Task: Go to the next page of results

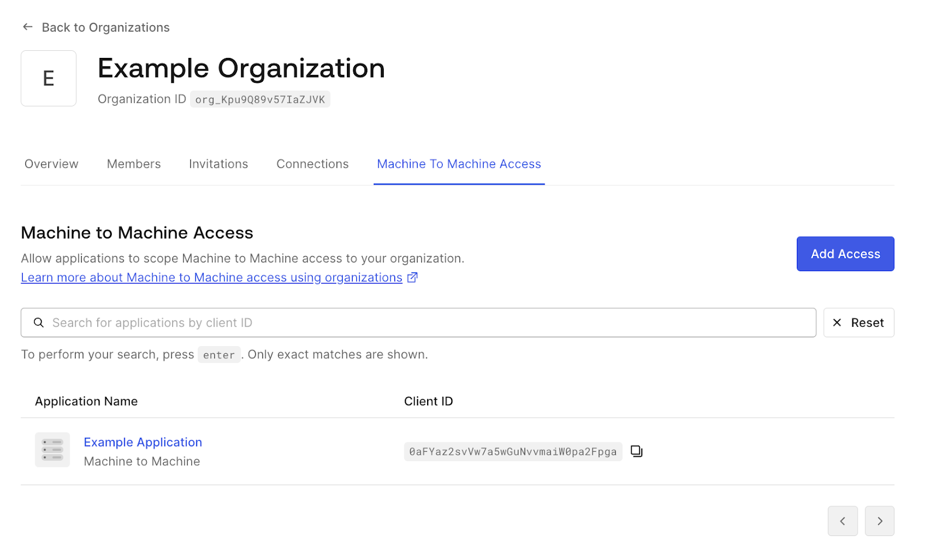Action: pyautogui.click(x=880, y=521)
